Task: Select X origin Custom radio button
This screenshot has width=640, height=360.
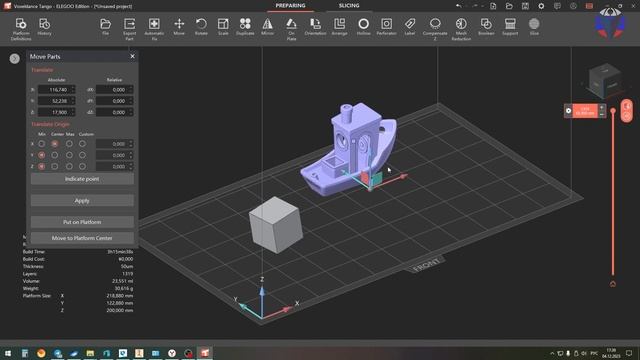Action: click(x=82, y=144)
